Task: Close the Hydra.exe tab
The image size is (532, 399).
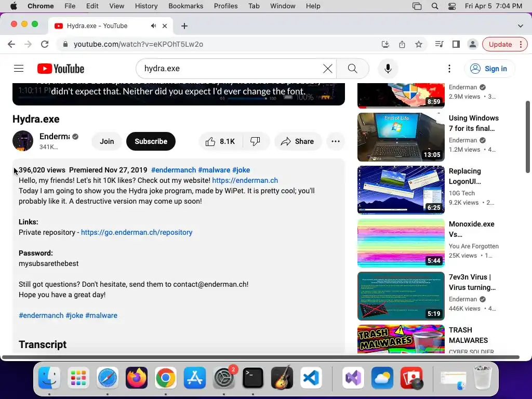Action: pyautogui.click(x=165, y=26)
